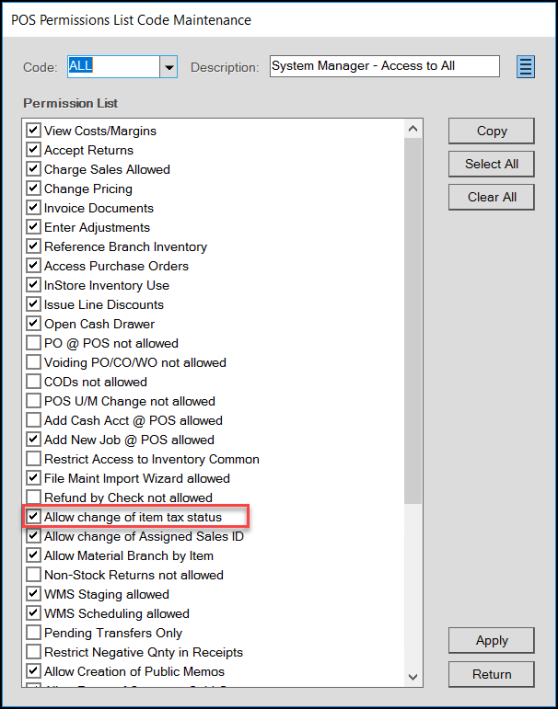Enable PO @ POS not allowed
Image resolution: width=558 pixels, height=709 pixels.
coord(33,343)
